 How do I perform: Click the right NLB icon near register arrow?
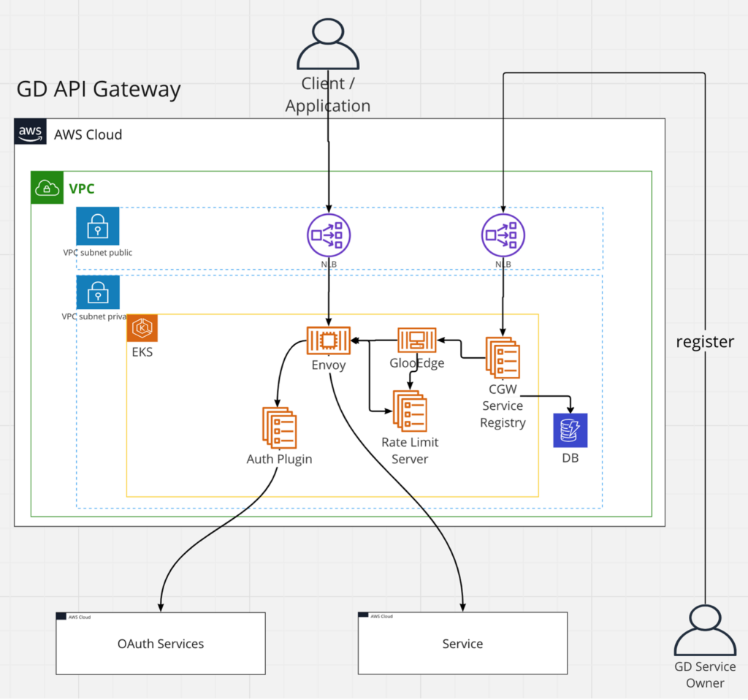(503, 235)
